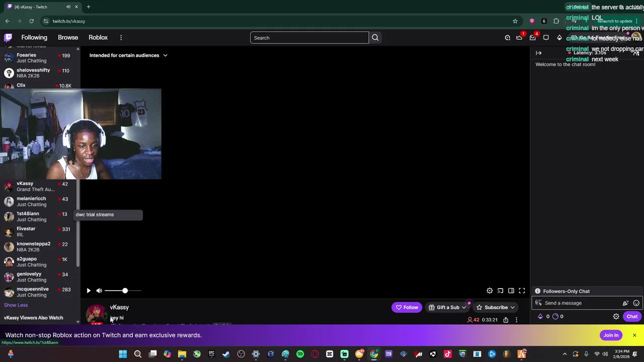Click the Get Bits diamond icon
This screenshot has width=644, height=362.
coord(559,38)
